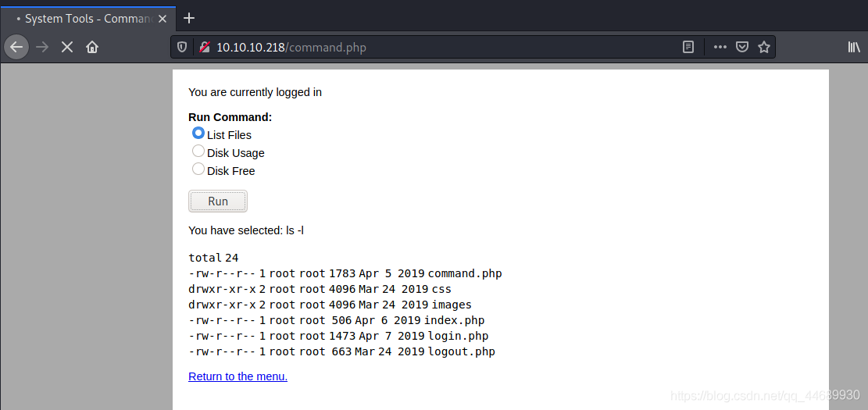The height and width of the screenshot is (410, 868).
Task: Open the browser home page
Action: click(92, 47)
